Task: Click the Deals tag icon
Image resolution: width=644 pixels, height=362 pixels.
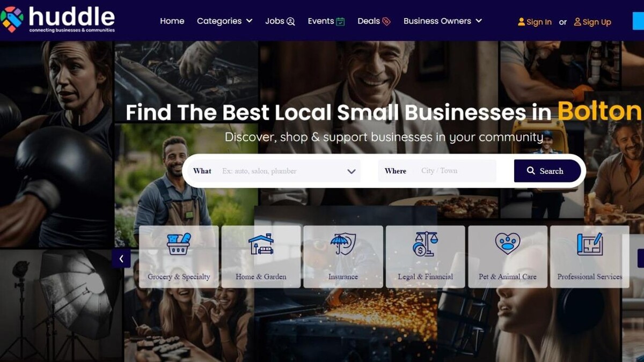Action: 386,21
